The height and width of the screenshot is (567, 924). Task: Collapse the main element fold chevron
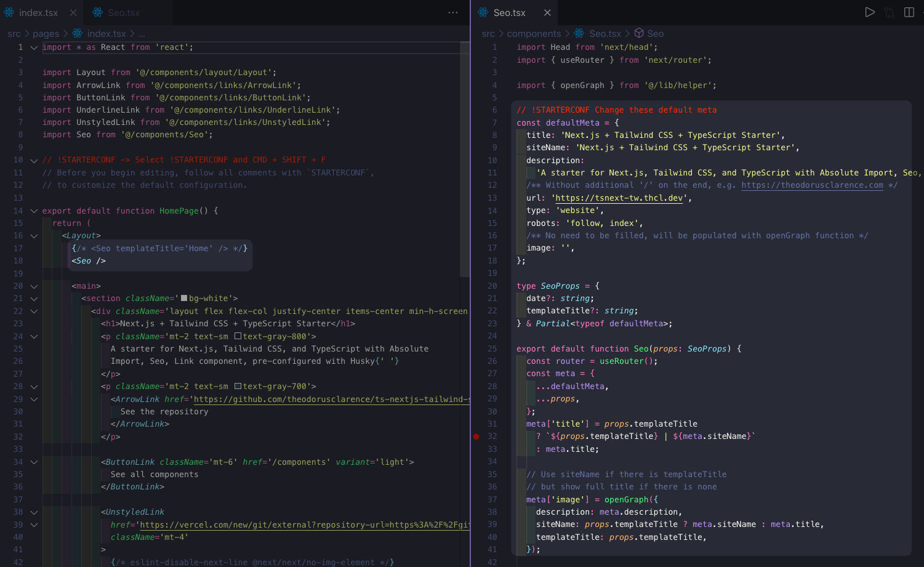click(x=34, y=286)
